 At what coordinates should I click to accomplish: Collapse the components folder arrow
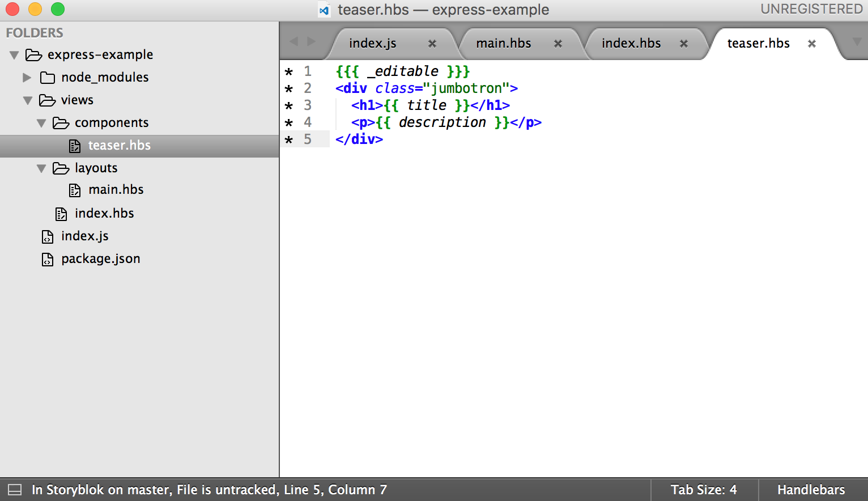(41, 123)
